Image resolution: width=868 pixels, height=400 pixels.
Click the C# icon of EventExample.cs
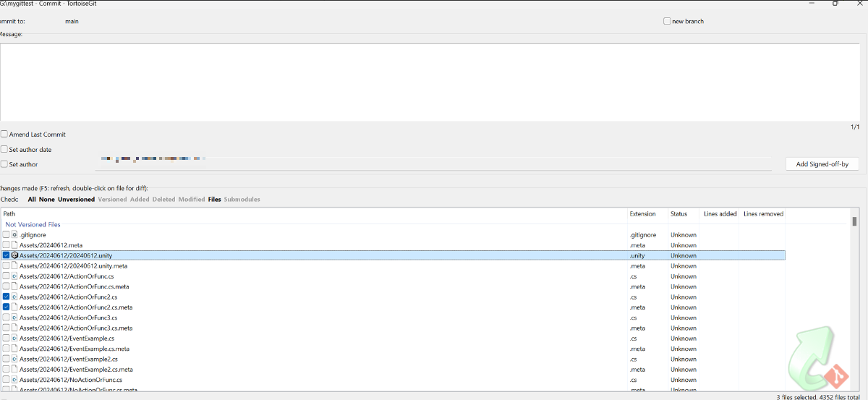[x=14, y=339]
